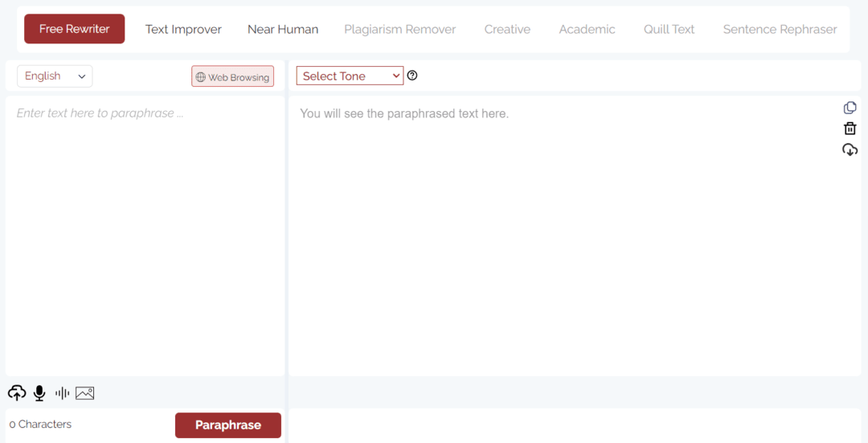Choose the Plagiarism Remover tab
868x443 pixels.
point(400,30)
